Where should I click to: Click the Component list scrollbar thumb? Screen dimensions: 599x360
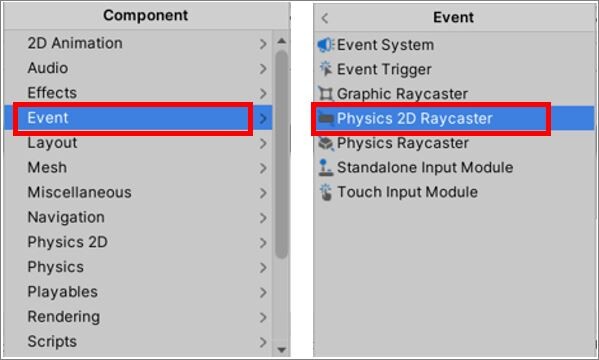tap(282, 154)
